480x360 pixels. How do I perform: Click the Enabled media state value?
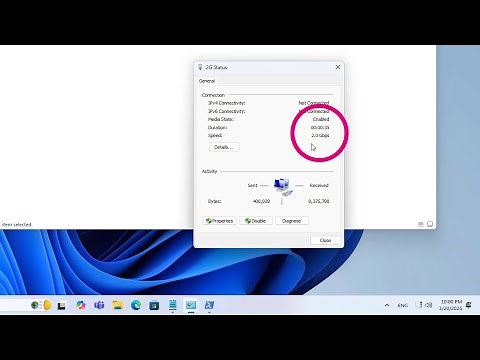(321, 119)
